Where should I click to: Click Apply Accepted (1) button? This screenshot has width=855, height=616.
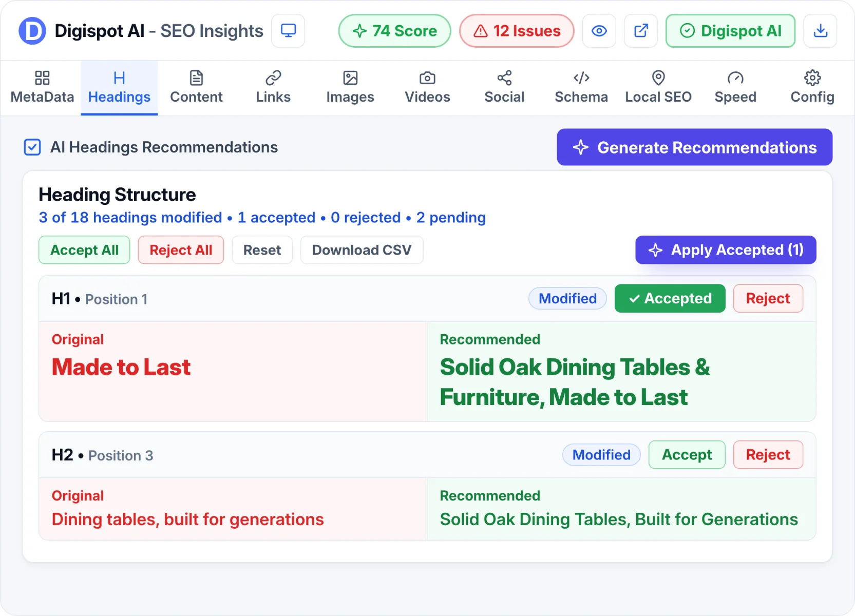coord(726,250)
